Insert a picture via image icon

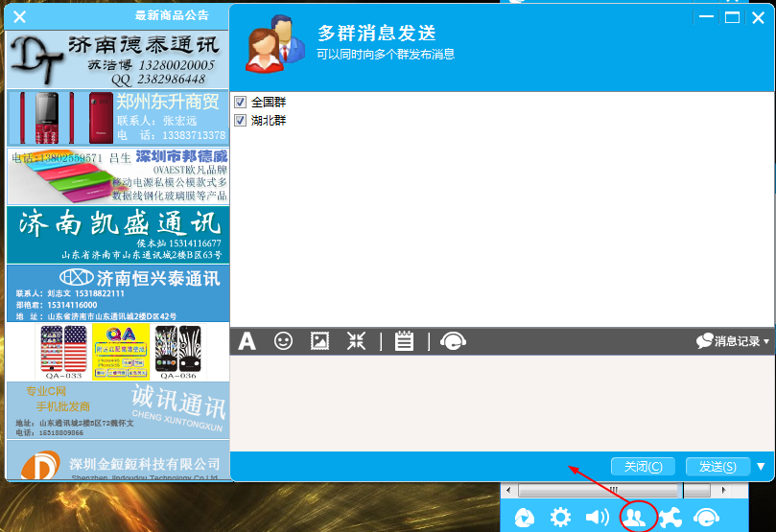(x=319, y=341)
